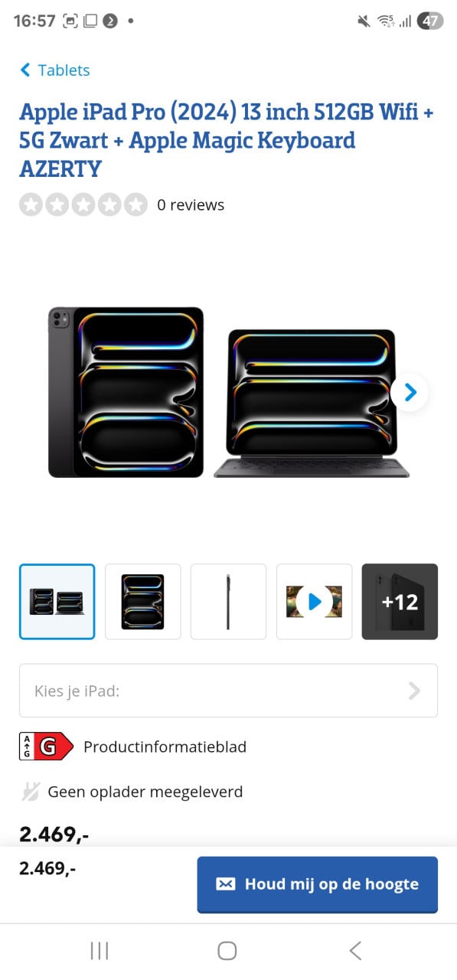Tap the Android back navigation button

[x=355, y=951]
